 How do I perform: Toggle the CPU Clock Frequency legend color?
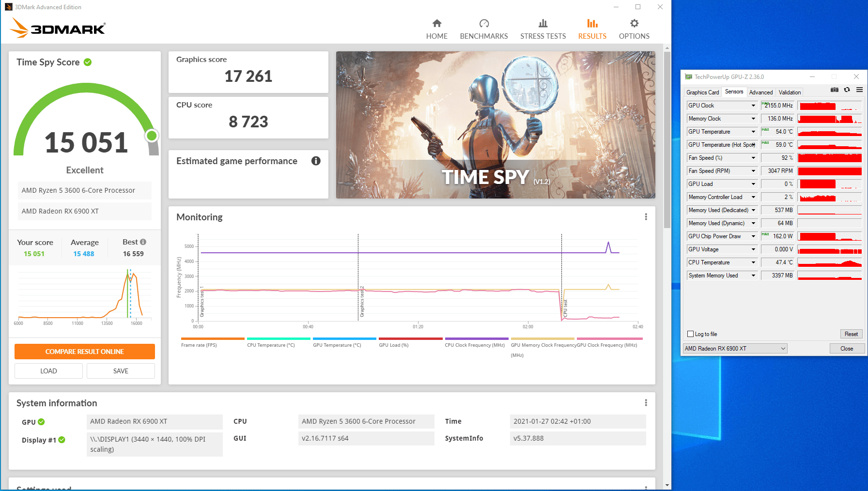tap(477, 339)
